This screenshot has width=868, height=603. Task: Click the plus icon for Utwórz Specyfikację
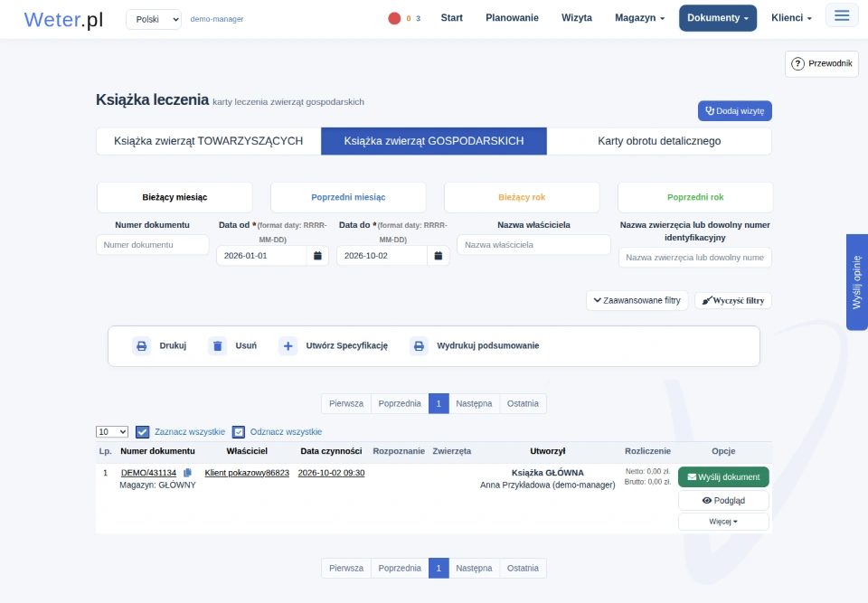[x=288, y=346]
